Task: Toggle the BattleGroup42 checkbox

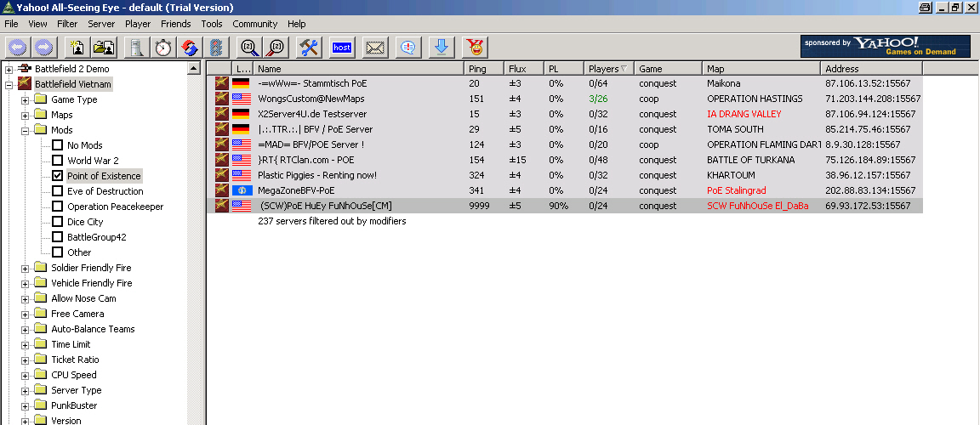Action: [x=58, y=237]
